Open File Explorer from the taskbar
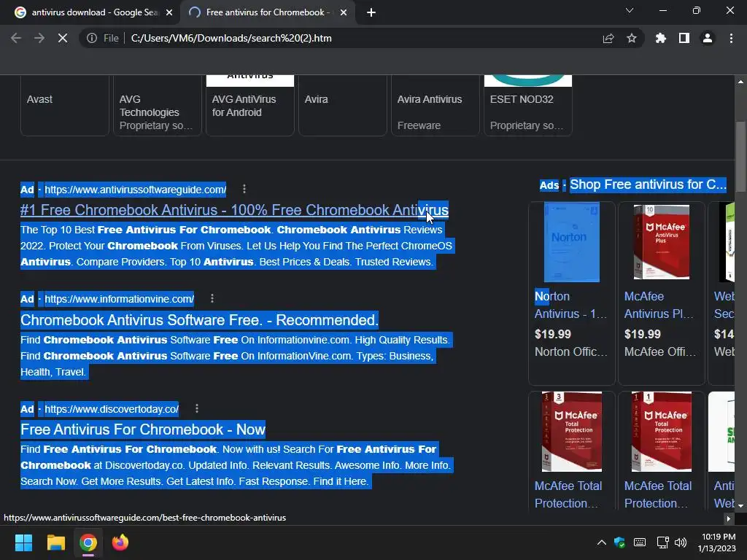 click(55, 542)
